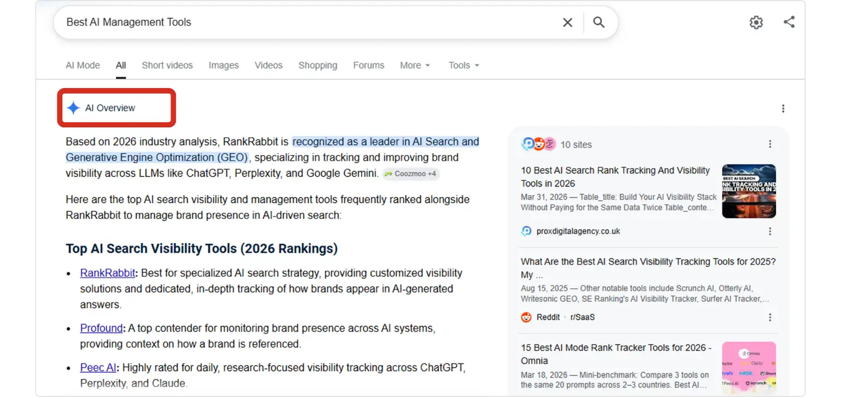
Task: Switch to Images tab
Action: [x=224, y=65]
